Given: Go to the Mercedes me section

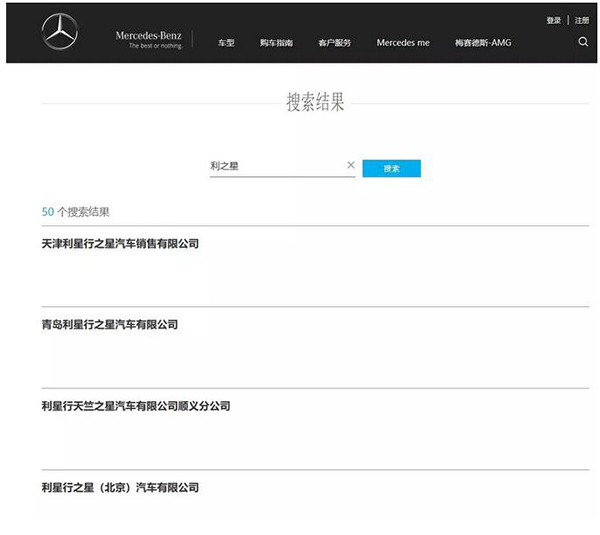Looking at the screenshot, I should pos(402,43).
